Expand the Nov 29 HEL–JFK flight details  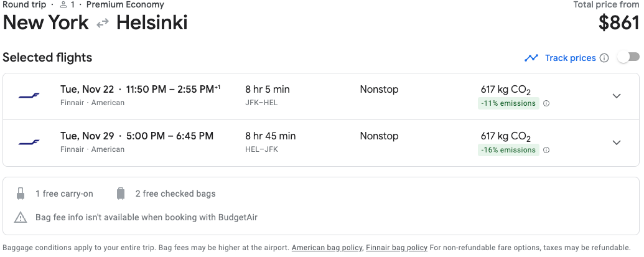[x=617, y=143]
